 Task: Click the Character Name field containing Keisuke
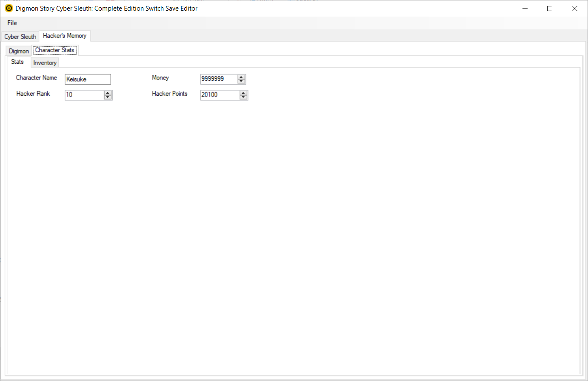tap(88, 79)
